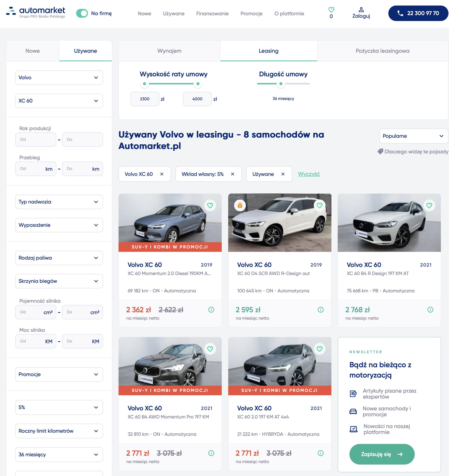449x476 pixels.
Task: Expand the Roczny limit kilometrów dropdown
Action: point(59,431)
